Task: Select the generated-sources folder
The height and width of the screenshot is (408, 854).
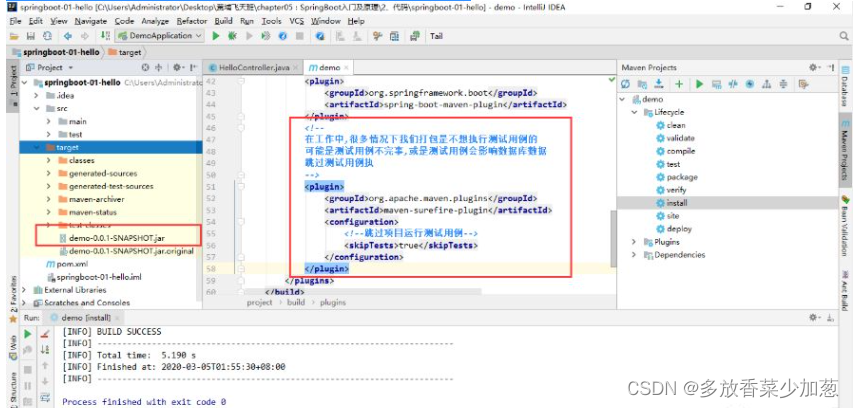Action: click(97, 173)
